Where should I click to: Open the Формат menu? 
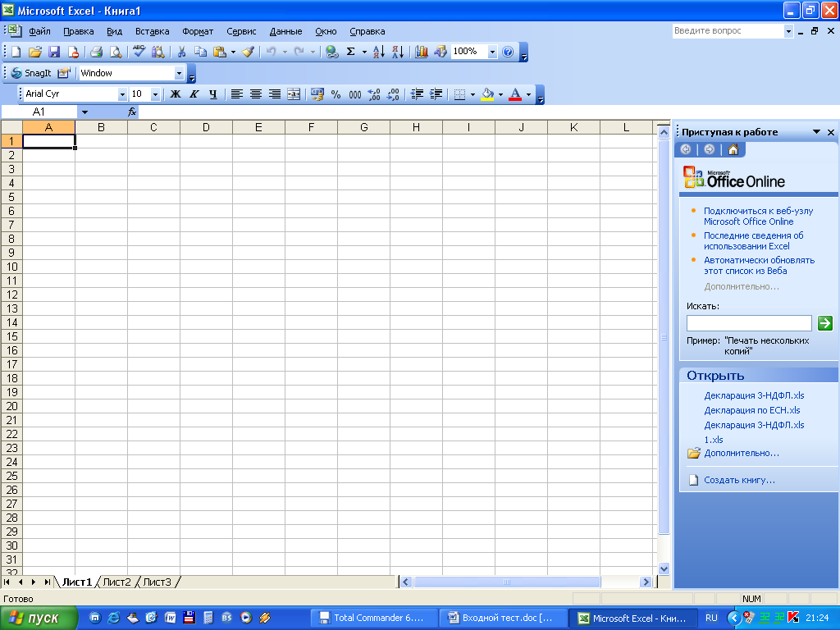coord(198,31)
